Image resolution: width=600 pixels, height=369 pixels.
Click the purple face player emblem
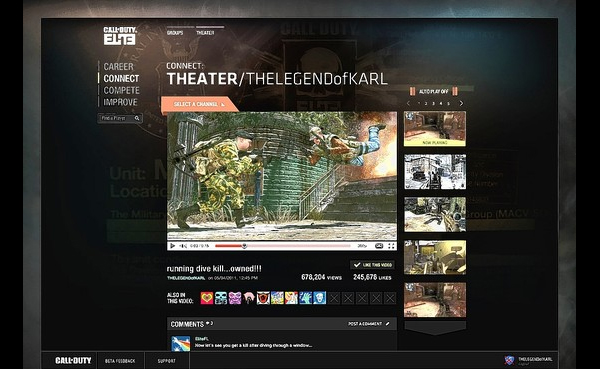[235, 298]
